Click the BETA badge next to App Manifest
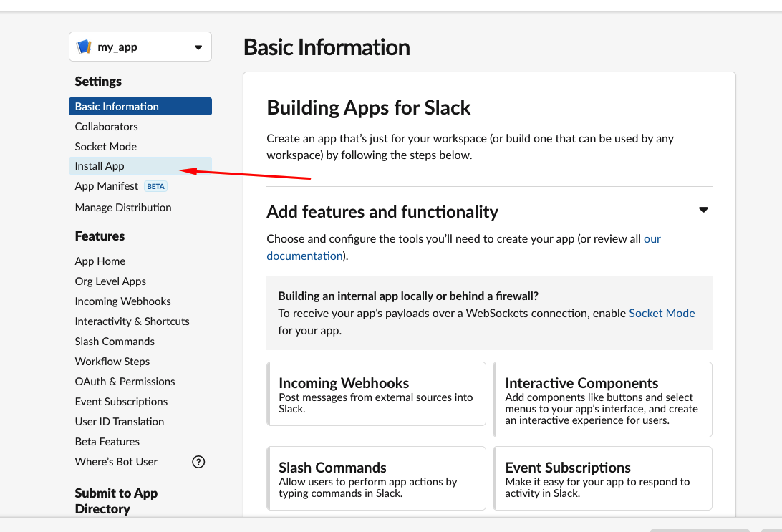The image size is (782, 532). (155, 186)
